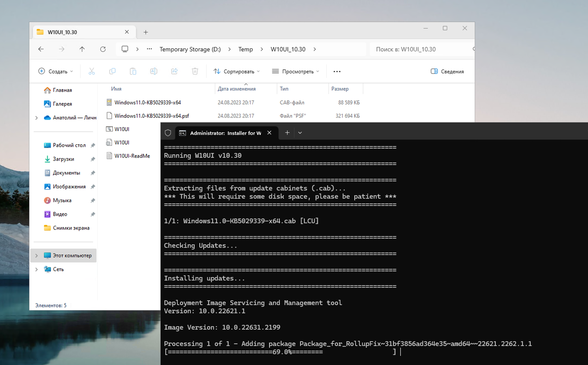The width and height of the screenshot is (588, 365).
Task: Click the shield icon in the Terminal title bar
Action: (168, 133)
